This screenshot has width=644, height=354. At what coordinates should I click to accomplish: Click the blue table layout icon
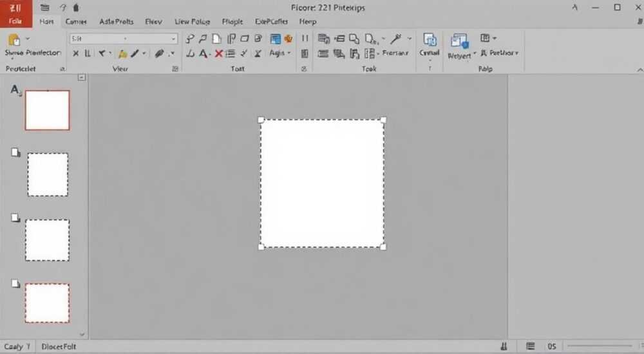point(275,39)
